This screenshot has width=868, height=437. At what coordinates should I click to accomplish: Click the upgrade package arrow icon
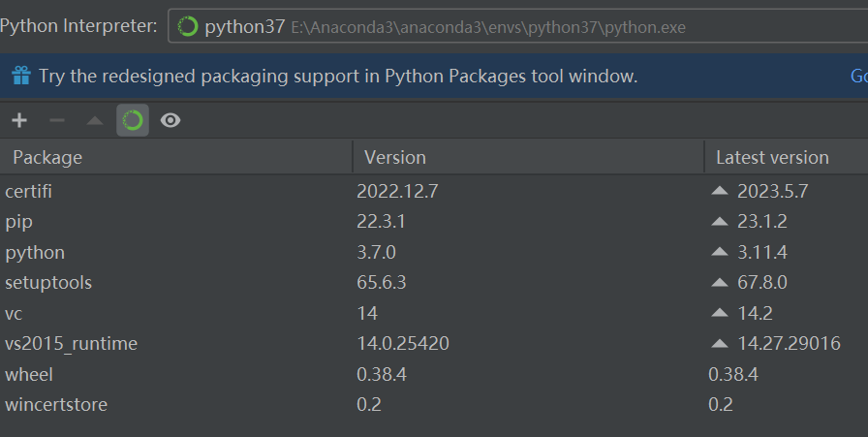coord(94,120)
